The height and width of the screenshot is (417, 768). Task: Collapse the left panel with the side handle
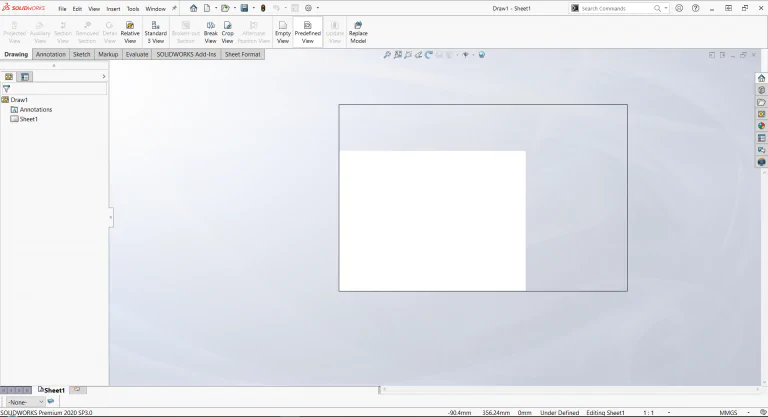(x=111, y=217)
